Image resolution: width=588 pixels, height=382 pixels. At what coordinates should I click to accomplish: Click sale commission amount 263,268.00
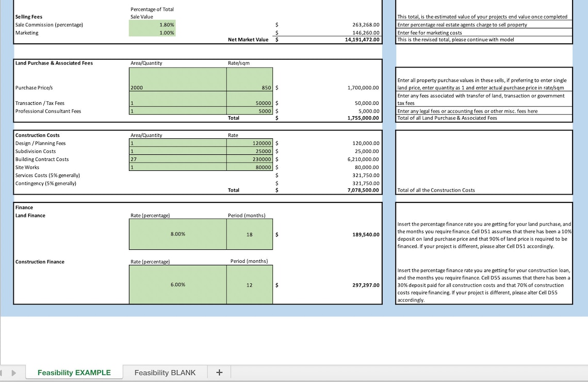(366, 25)
